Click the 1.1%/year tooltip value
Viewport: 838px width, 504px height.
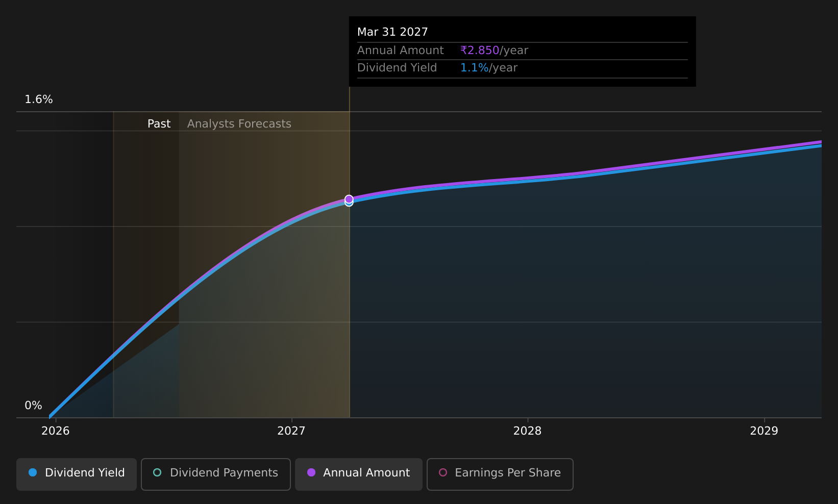[489, 68]
